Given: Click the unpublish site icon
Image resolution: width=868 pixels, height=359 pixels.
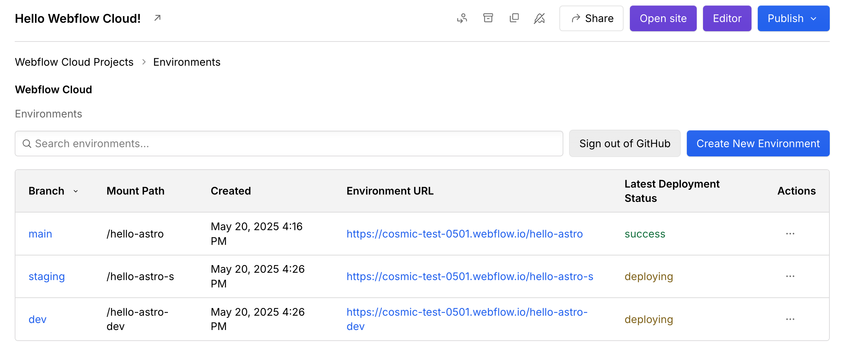Looking at the screenshot, I should point(539,18).
